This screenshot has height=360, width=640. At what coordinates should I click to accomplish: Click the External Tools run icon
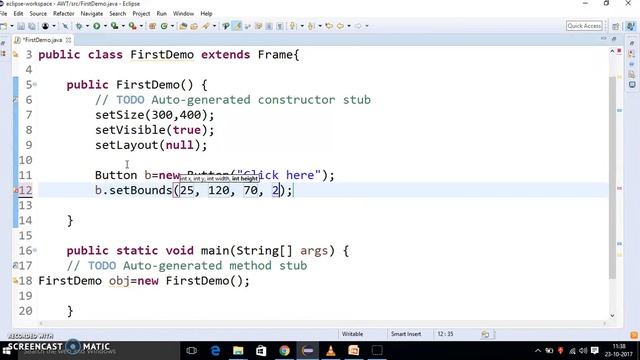pos(133,26)
